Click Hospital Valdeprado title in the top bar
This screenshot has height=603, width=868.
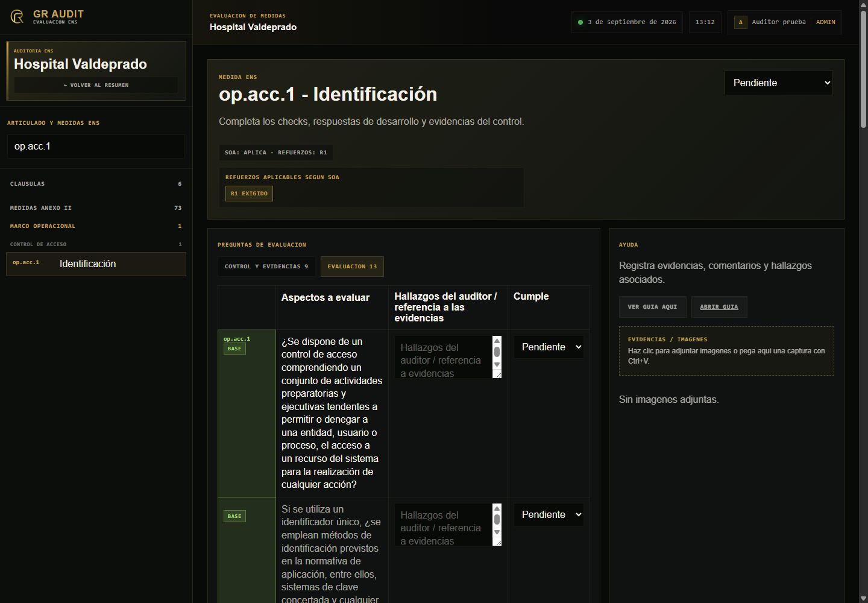coord(253,27)
